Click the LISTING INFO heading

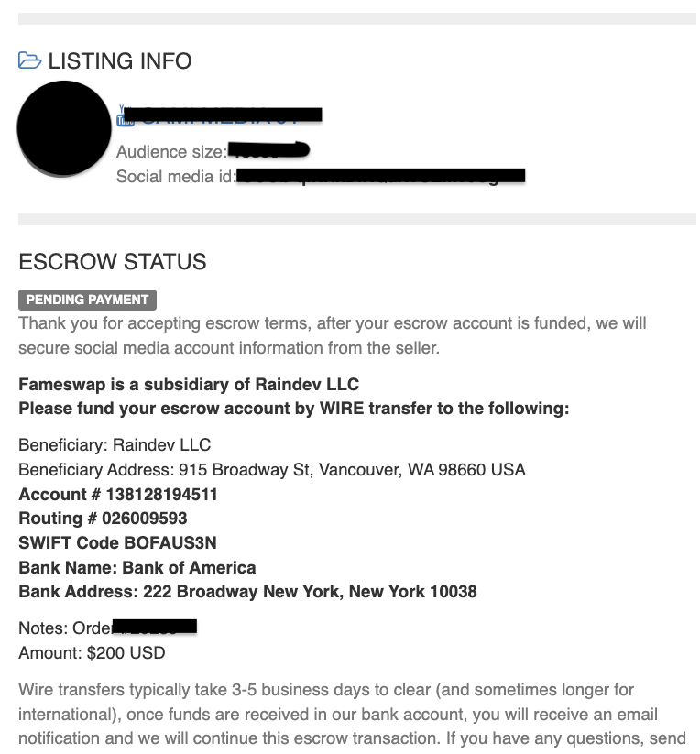coord(120,61)
